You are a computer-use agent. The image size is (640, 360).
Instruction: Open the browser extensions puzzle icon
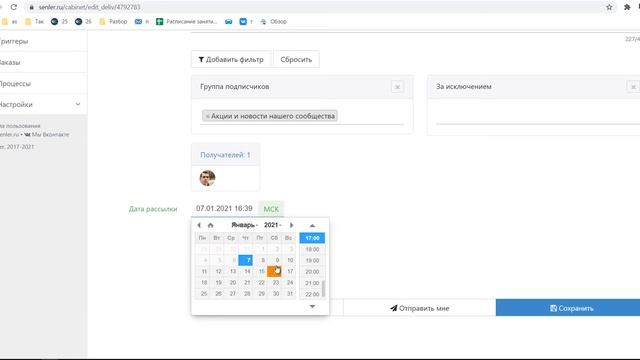[x=627, y=7]
